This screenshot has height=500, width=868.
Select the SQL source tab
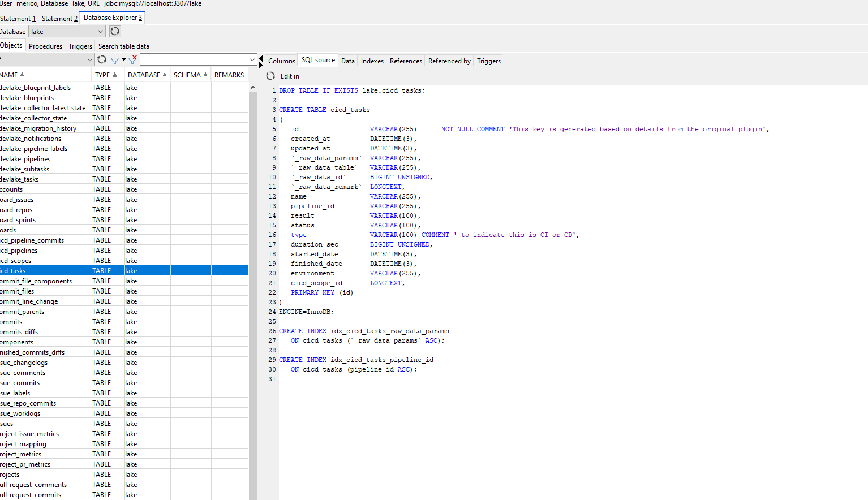coord(318,60)
